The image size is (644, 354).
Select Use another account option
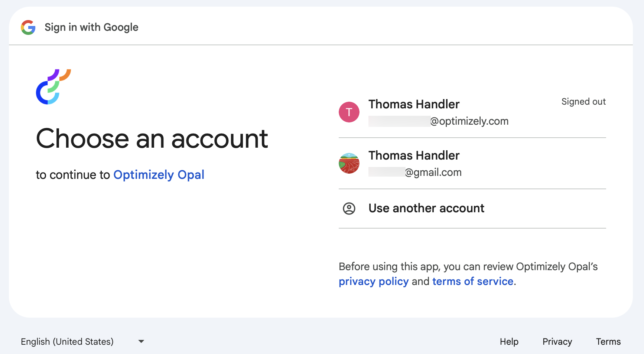pyautogui.click(x=426, y=209)
